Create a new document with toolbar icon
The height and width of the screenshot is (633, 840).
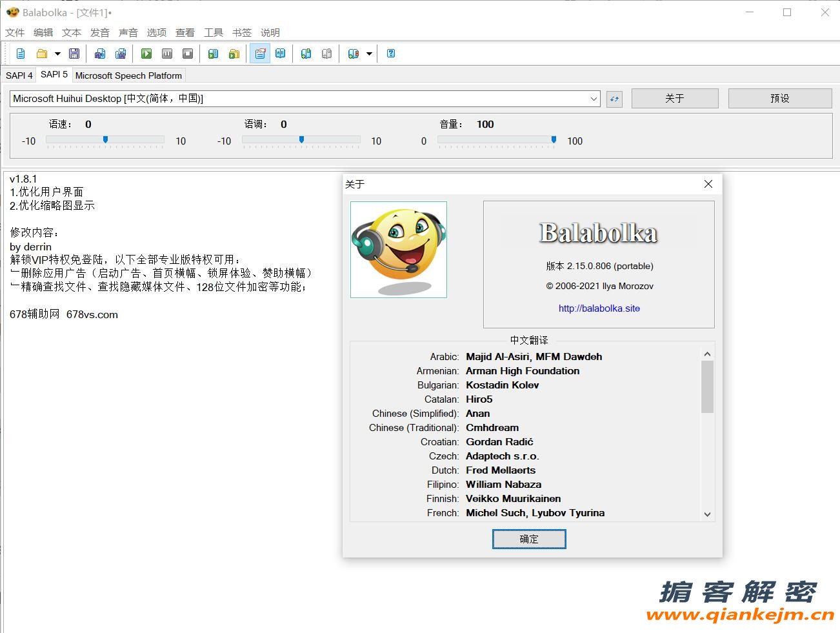[21, 54]
